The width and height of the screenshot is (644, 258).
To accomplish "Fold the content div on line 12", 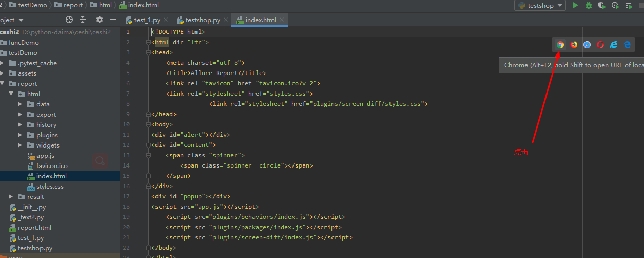I will pyautogui.click(x=148, y=145).
